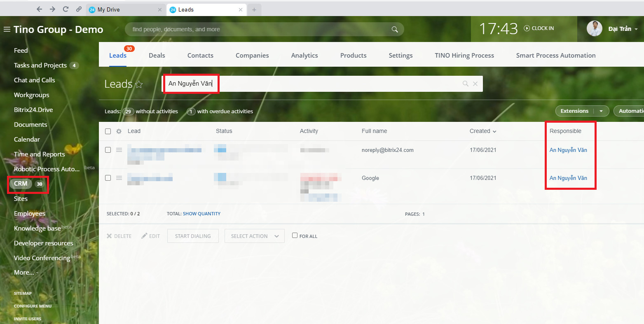Open Workgroups in the sidebar
The height and width of the screenshot is (324, 644).
32,95
